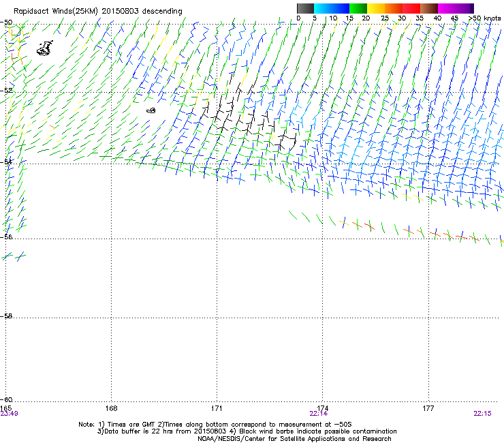Click the large island outline near -51 latitude

pyautogui.click(x=45, y=48)
